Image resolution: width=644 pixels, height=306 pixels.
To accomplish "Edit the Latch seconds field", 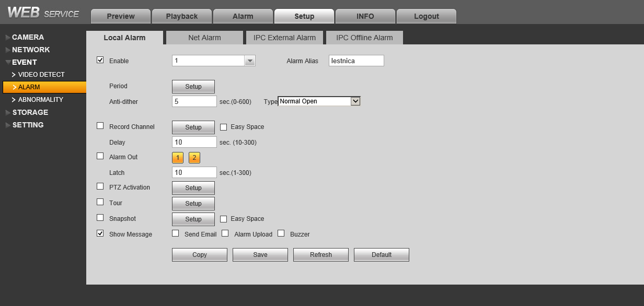I will (x=194, y=172).
